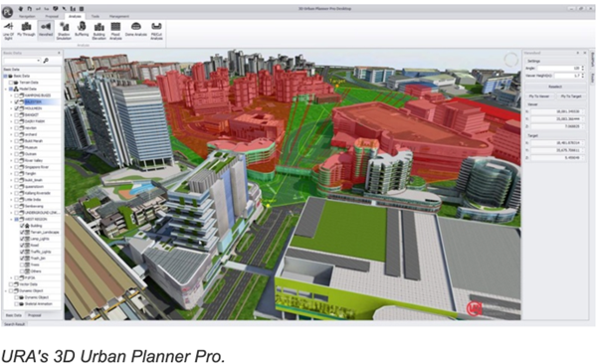This screenshot has width=599, height=364.
Task: Open the Line Of Sight analysis tool
Action: point(8,31)
